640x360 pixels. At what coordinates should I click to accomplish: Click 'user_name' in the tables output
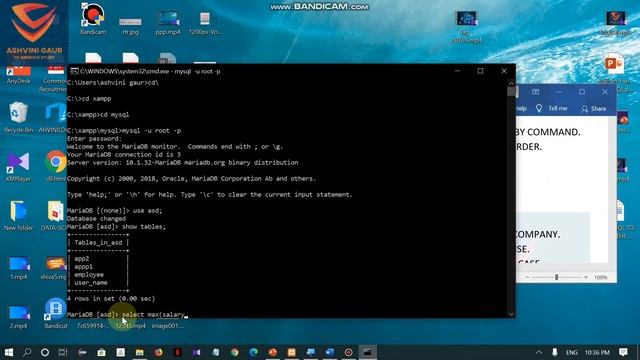[x=91, y=282]
